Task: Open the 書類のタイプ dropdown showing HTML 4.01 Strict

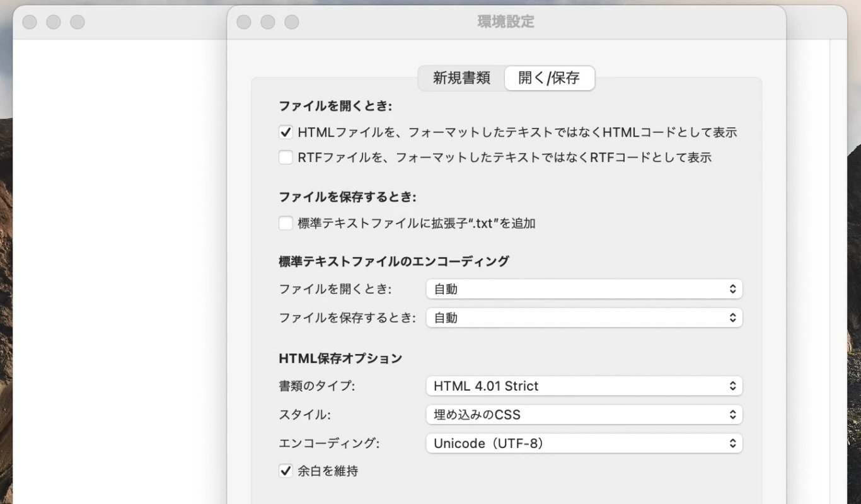Action: pos(584,386)
